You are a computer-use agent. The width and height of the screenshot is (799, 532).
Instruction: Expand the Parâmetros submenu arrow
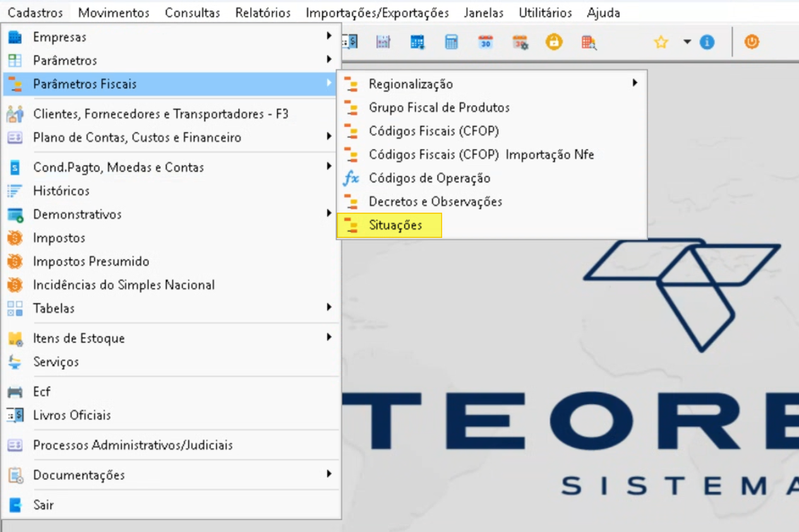pyautogui.click(x=329, y=59)
